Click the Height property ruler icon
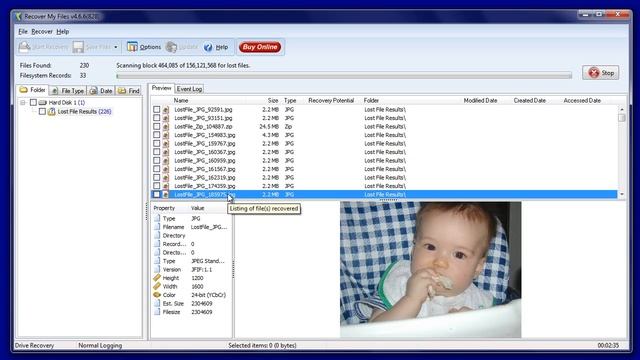 coord(157,278)
